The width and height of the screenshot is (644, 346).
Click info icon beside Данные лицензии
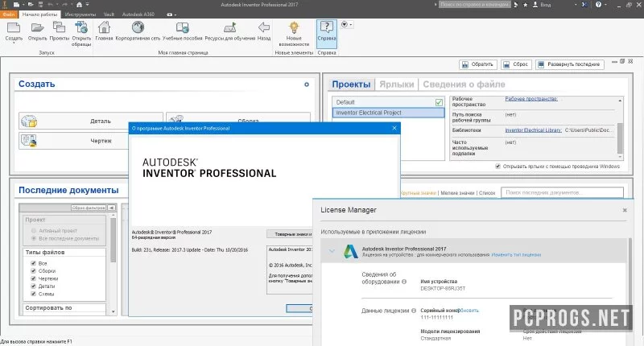click(x=414, y=311)
